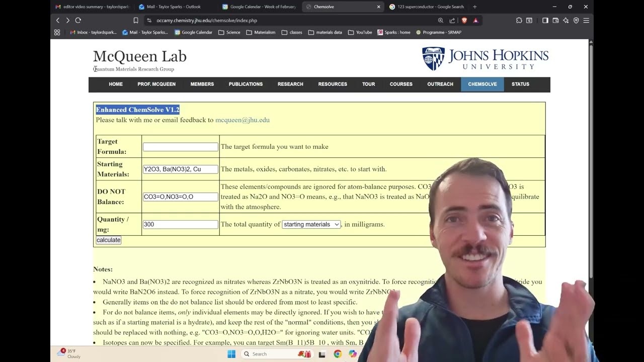The width and height of the screenshot is (644, 362).
Task: Open the Leo AI sparkle icon
Action: [x=566, y=21]
